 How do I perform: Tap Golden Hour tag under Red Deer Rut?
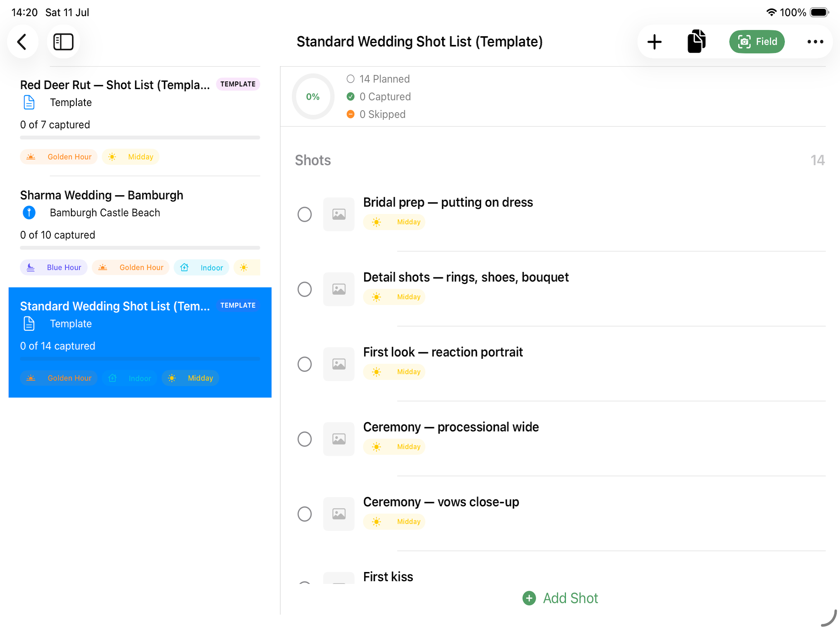58,157
